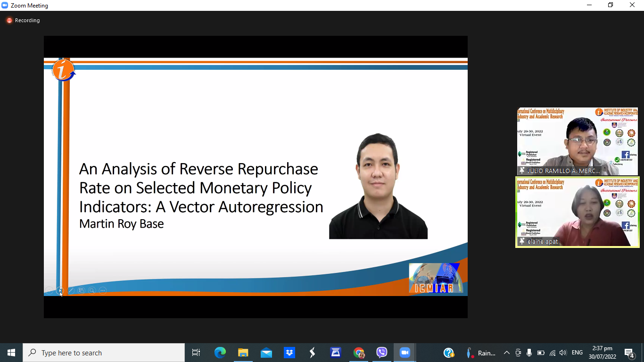Open the notifications action center
The width and height of the screenshot is (644, 362).
[629, 353]
